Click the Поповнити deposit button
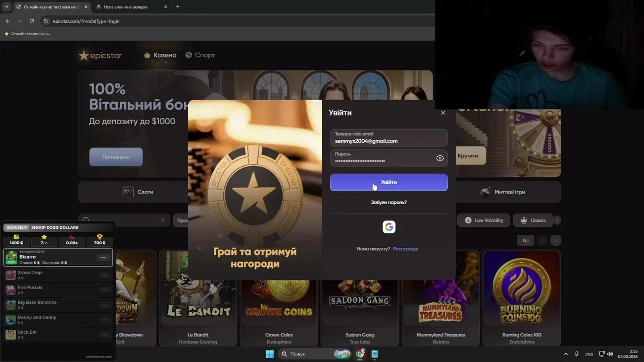 116,157
